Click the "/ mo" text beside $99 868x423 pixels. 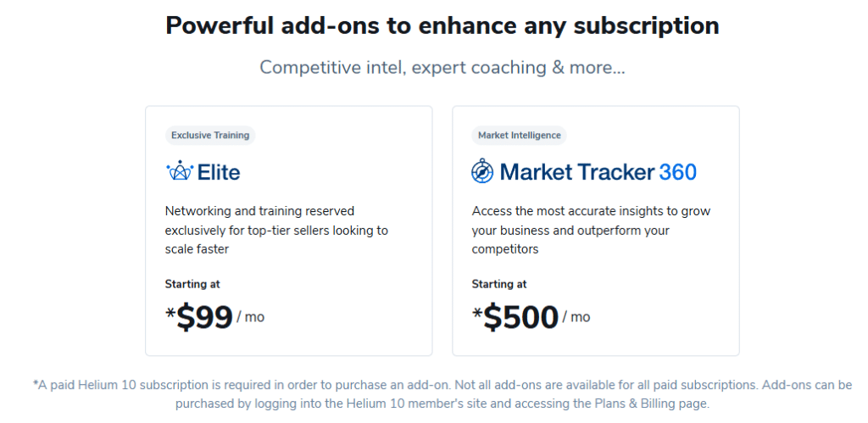(x=250, y=317)
